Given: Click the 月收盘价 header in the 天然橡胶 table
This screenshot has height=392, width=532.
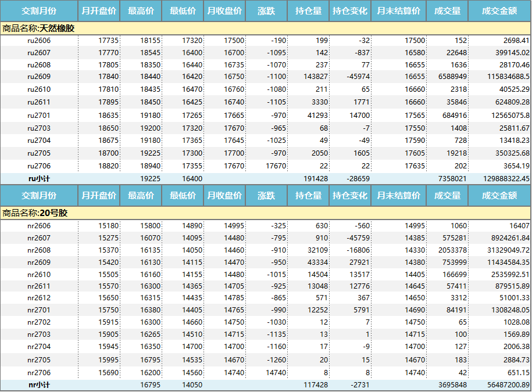Looking at the screenshot, I should pyautogui.click(x=224, y=11).
